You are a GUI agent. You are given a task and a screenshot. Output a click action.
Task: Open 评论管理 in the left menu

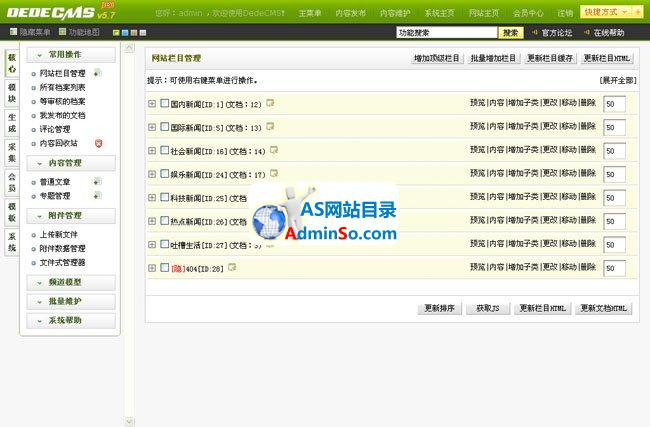click(x=55, y=129)
